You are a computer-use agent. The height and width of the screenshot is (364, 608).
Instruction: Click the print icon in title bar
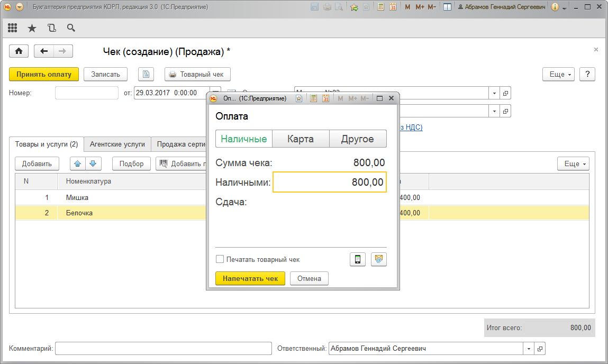pyautogui.click(x=327, y=7)
